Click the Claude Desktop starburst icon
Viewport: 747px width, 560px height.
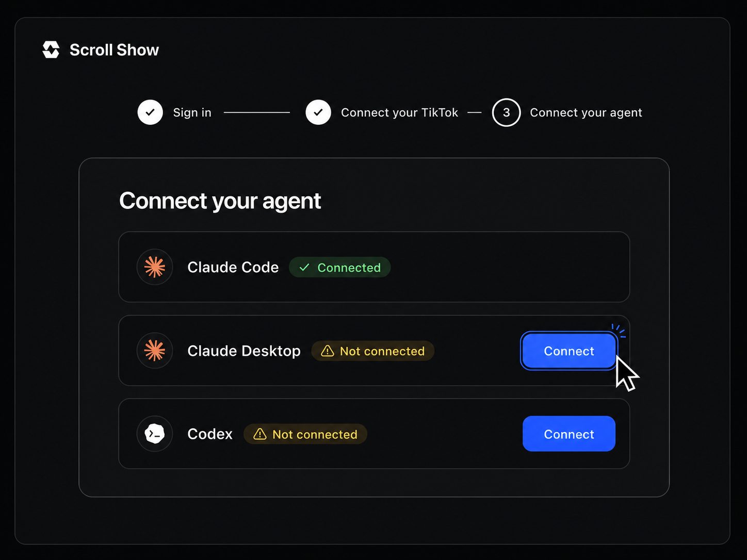(x=155, y=351)
